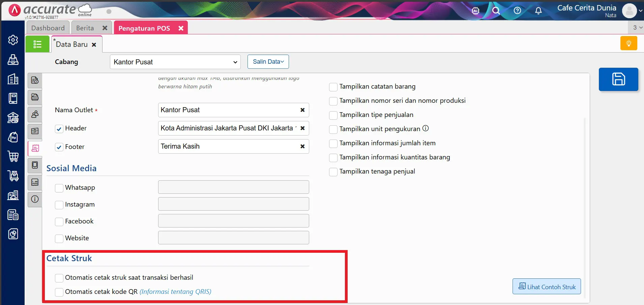Image resolution: width=644 pixels, height=305 pixels.
Task: Click the Lihat Contoh Struk button
Action: coord(546,286)
